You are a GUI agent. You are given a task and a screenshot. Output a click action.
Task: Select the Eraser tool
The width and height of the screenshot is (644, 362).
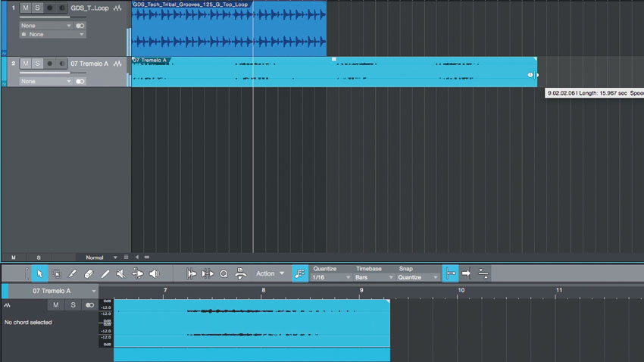tap(89, 273)
